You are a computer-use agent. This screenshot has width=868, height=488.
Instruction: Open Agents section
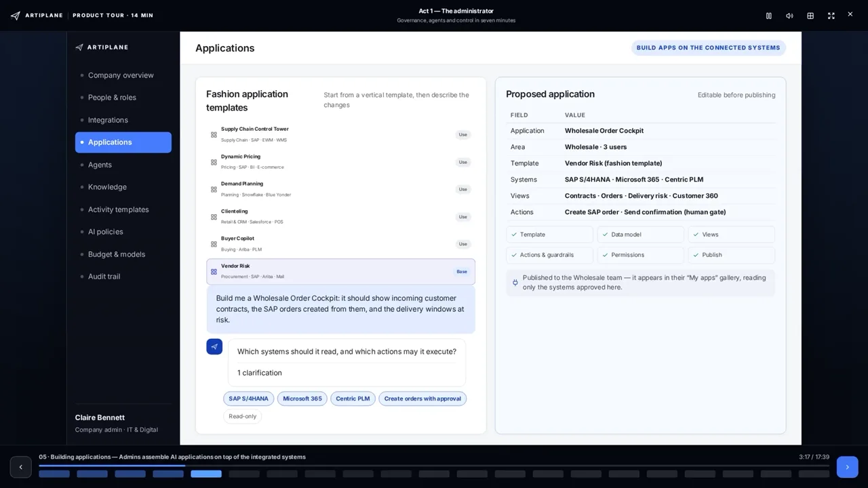100,165
